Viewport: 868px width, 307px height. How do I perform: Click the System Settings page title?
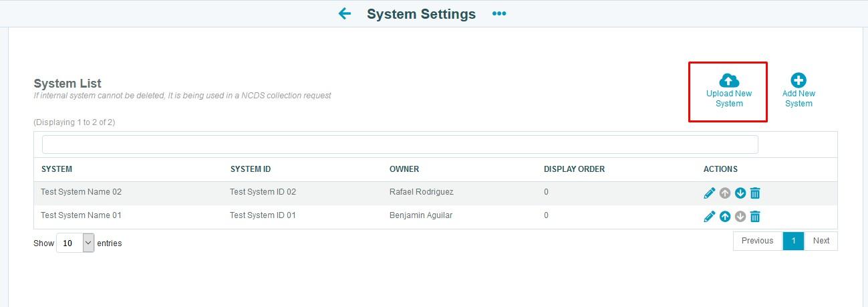421,14
